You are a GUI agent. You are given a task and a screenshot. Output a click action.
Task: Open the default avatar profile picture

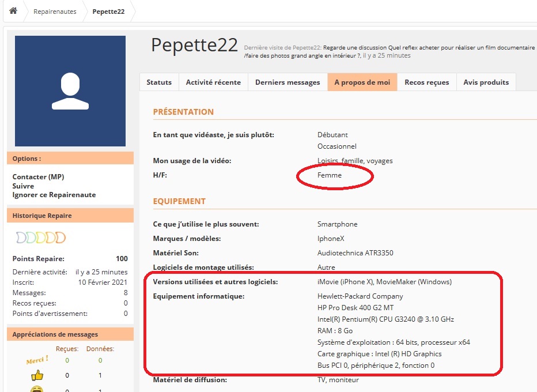coord(70,91)
